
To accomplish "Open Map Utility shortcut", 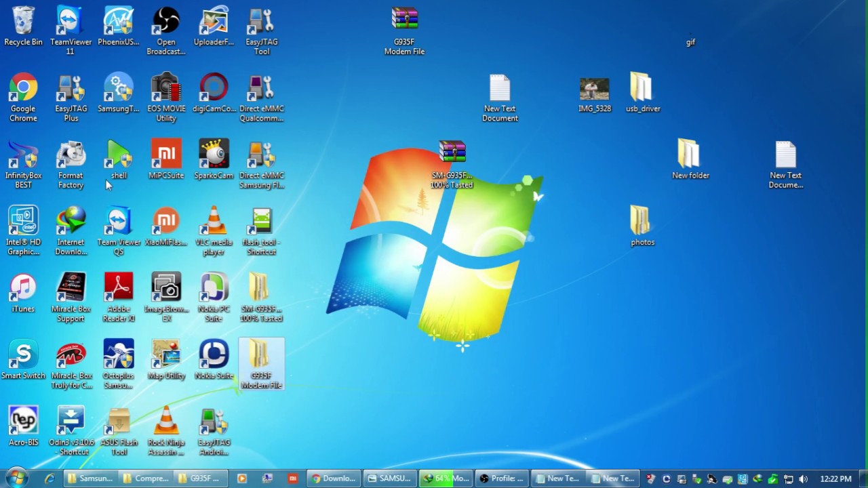I will pyautogui.click(x=166, y=360).
